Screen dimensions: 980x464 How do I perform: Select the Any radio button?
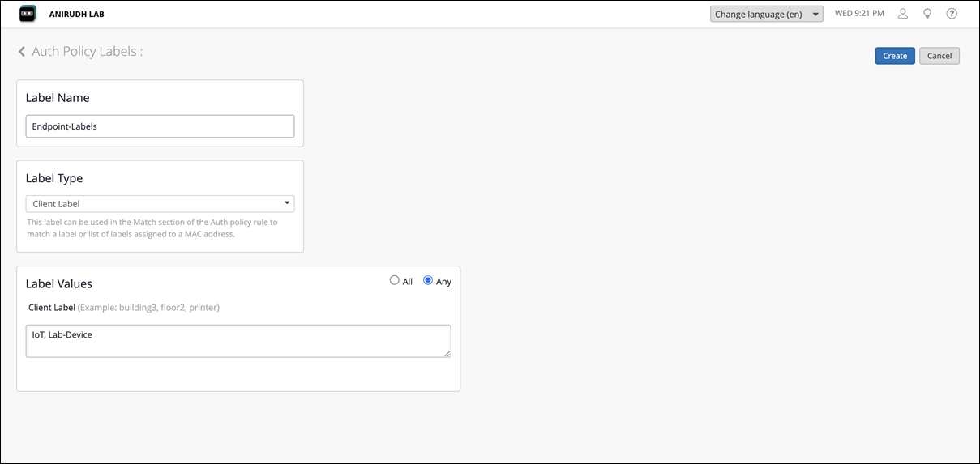click(428, 281)
